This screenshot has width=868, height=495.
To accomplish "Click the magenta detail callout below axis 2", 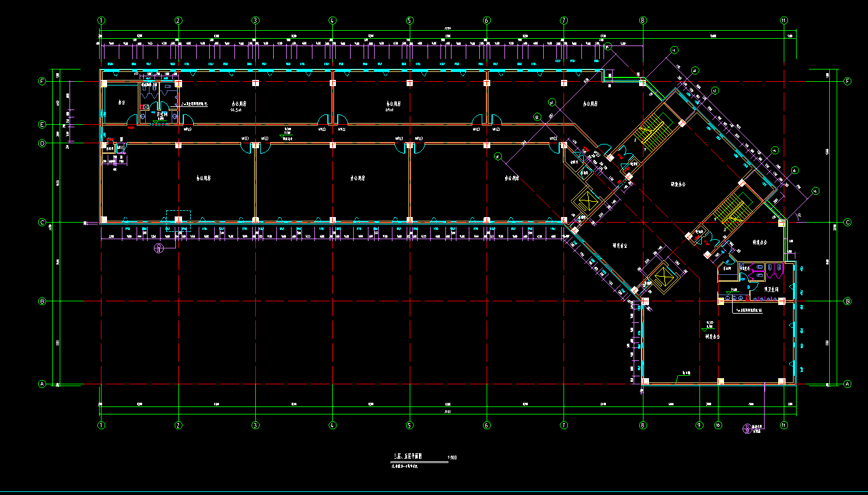I will tap(158, 248).
